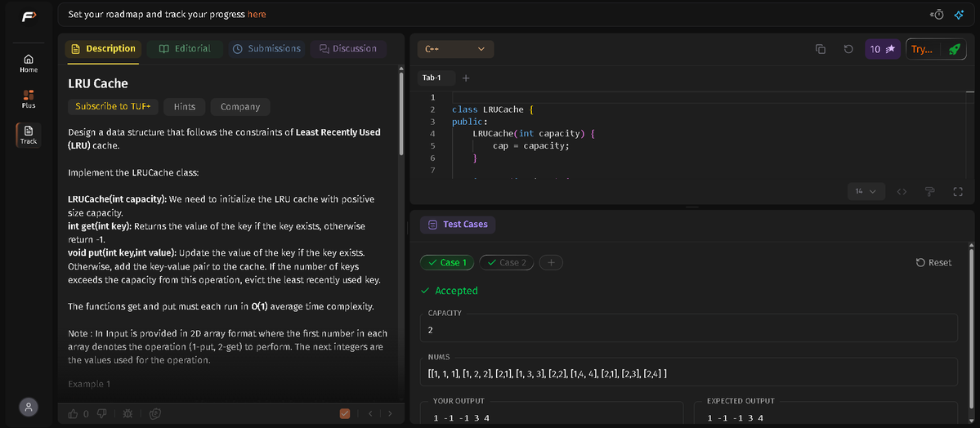Open the Submissions tab
Screen dimensions: 980x428
click(x=266, y=49)
